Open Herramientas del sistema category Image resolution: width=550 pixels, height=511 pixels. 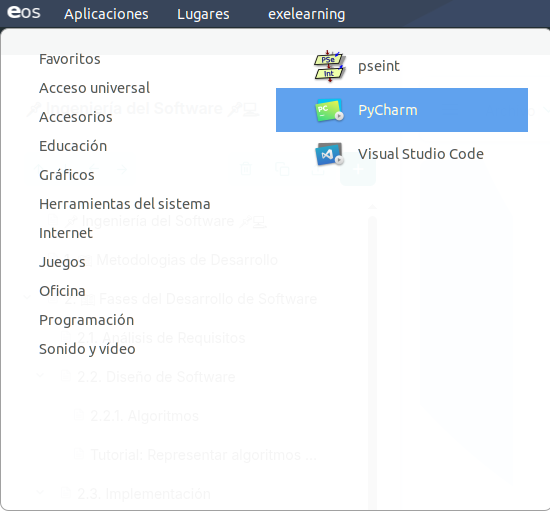[125, 204]
